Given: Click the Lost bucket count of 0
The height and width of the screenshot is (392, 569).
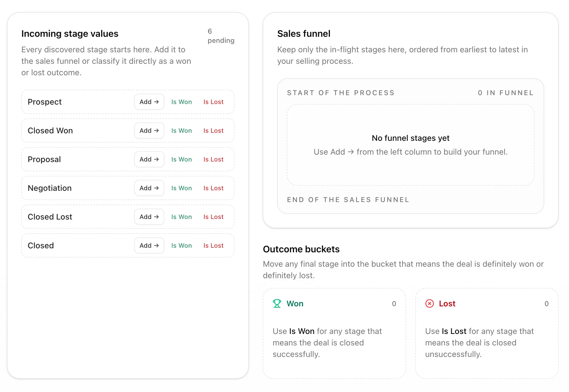Looking at the screenshot, I should 547,304.
